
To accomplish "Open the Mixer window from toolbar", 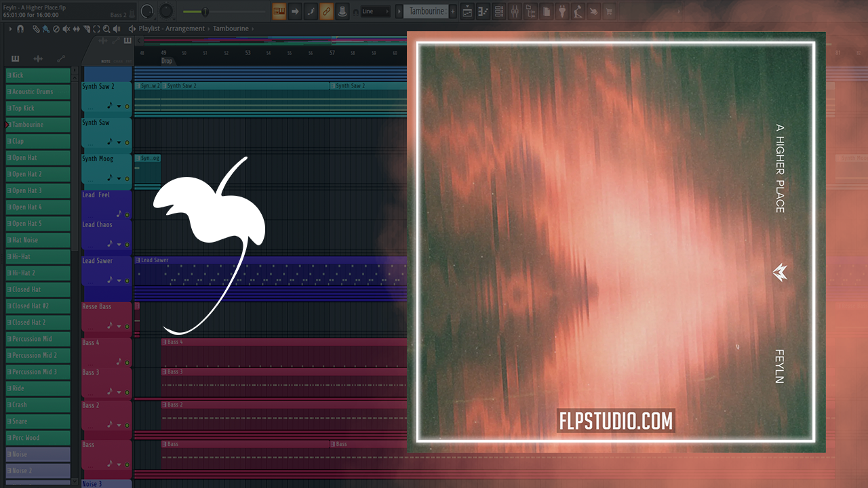I will coord(515,12).
